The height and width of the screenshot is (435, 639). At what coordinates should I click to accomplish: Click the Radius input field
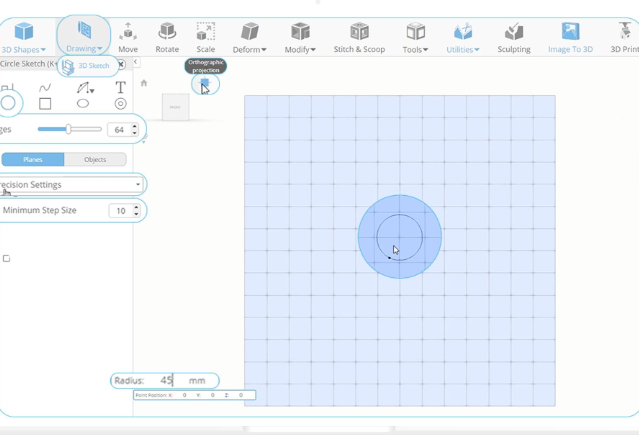165,380
